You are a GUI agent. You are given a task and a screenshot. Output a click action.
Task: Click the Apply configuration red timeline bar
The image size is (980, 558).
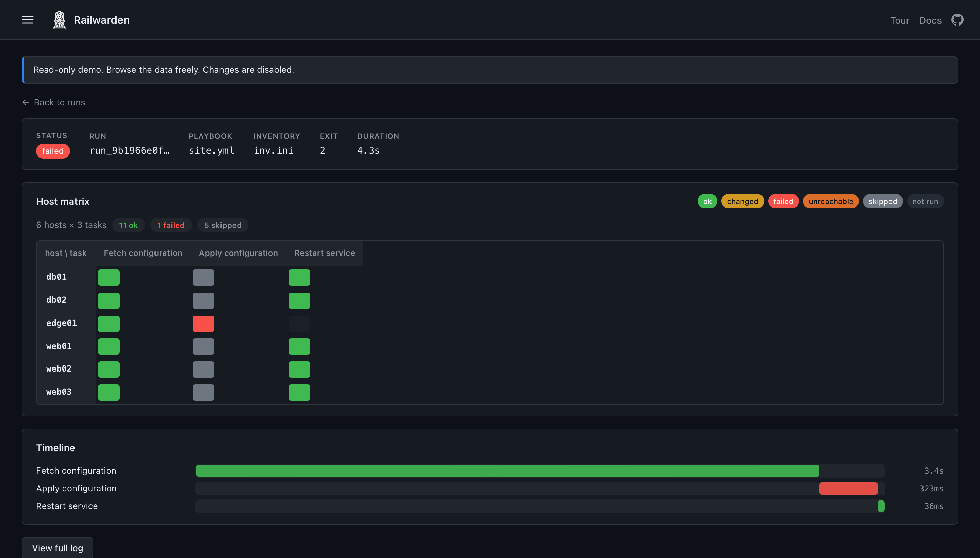[x=849, y=488]
